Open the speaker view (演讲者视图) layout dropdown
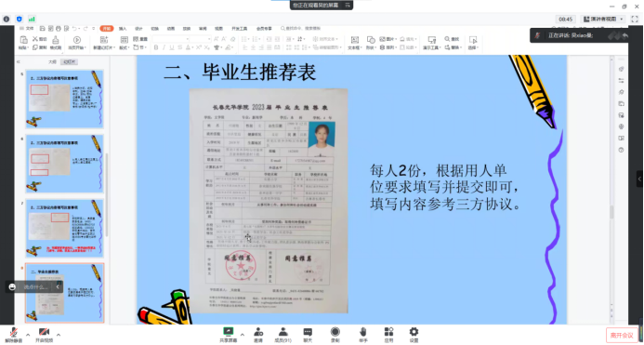Screen dimensions: 644x345 tap(603, 19)
